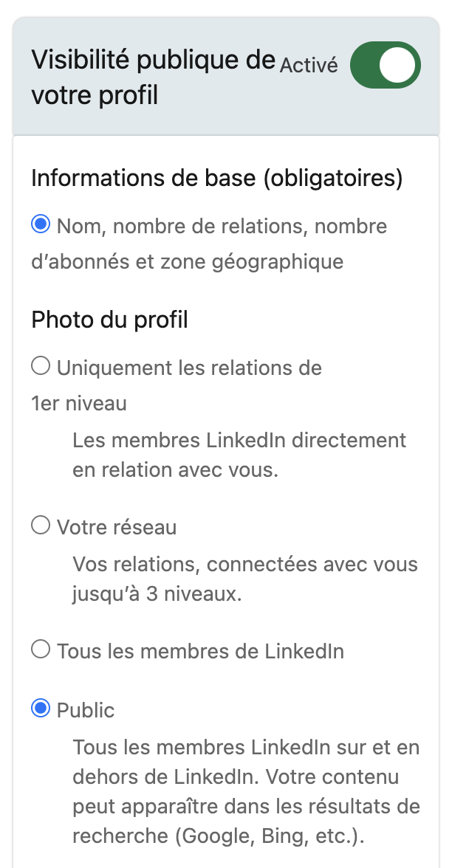Click the "Votre réseau" label text
452x868 pixels.
(x=117, y=527)
